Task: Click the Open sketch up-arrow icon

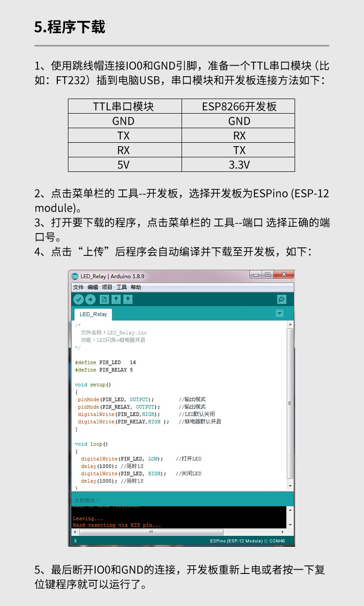Action: 116,300
